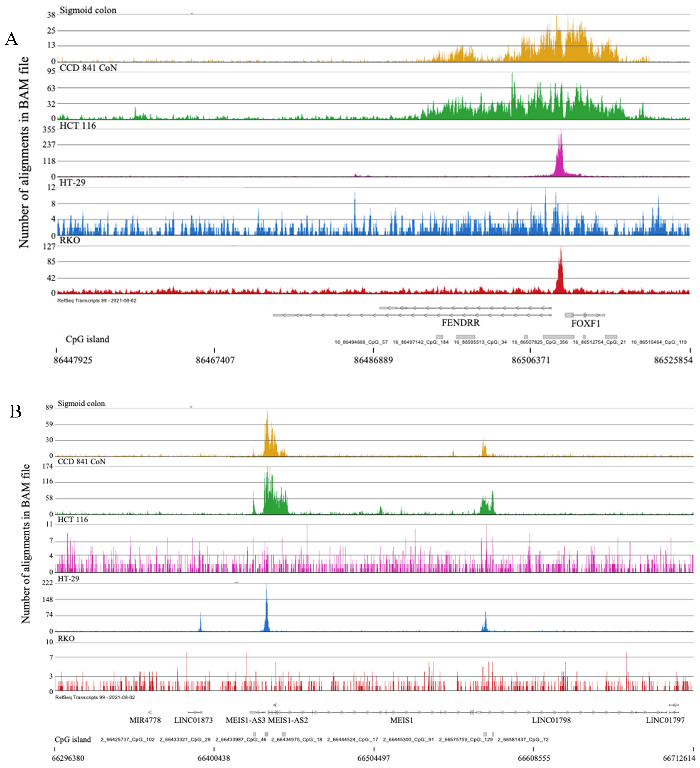Click the LINC01797 label at far right
The image size is (700, 768).
click(x=665, y=720)
